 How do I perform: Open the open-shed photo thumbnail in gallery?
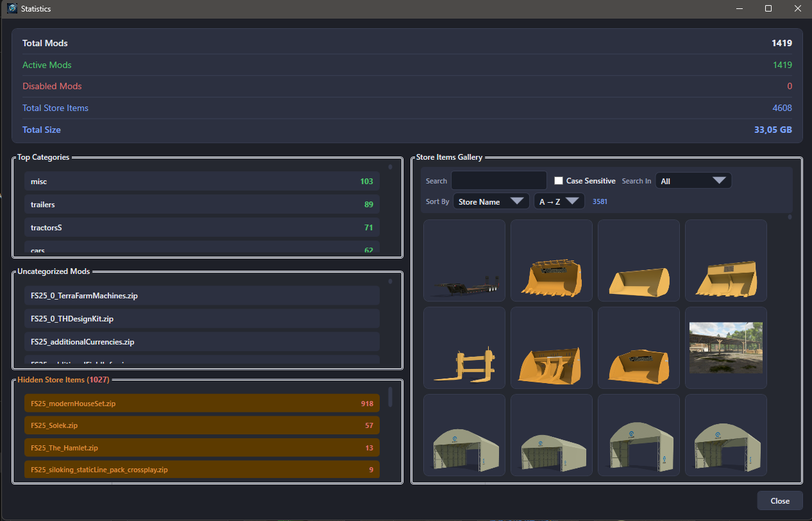click(725, 348)
